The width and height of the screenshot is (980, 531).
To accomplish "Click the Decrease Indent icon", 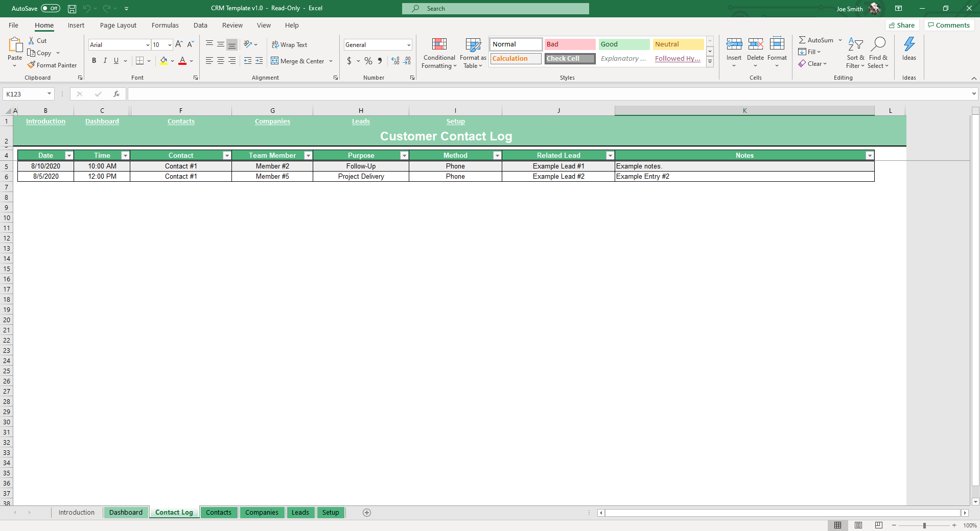I will (248, 61).
